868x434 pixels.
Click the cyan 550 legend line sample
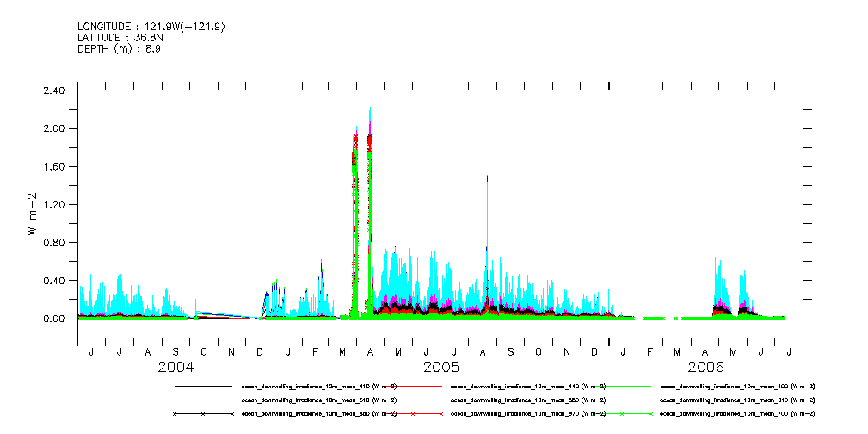(x=412, y=400)
